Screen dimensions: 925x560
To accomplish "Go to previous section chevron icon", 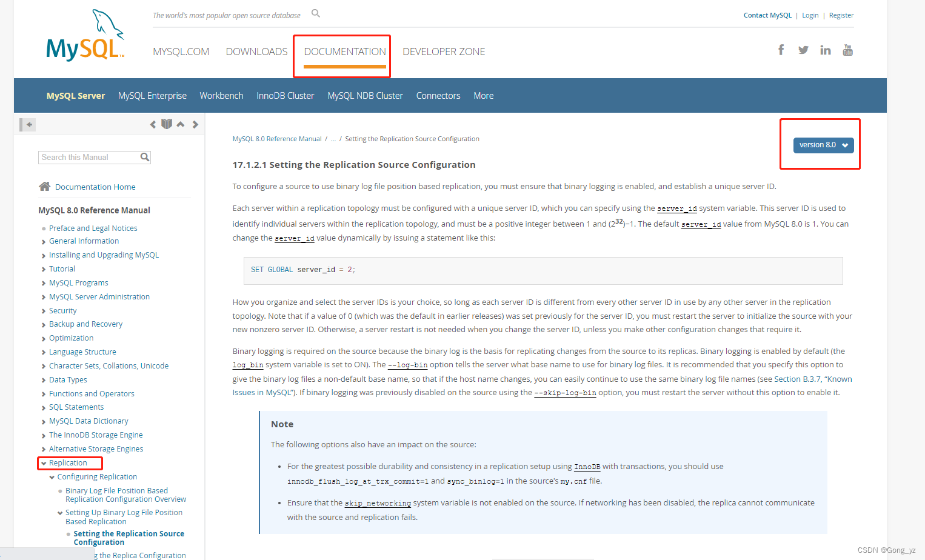I will tap(153, 124).
